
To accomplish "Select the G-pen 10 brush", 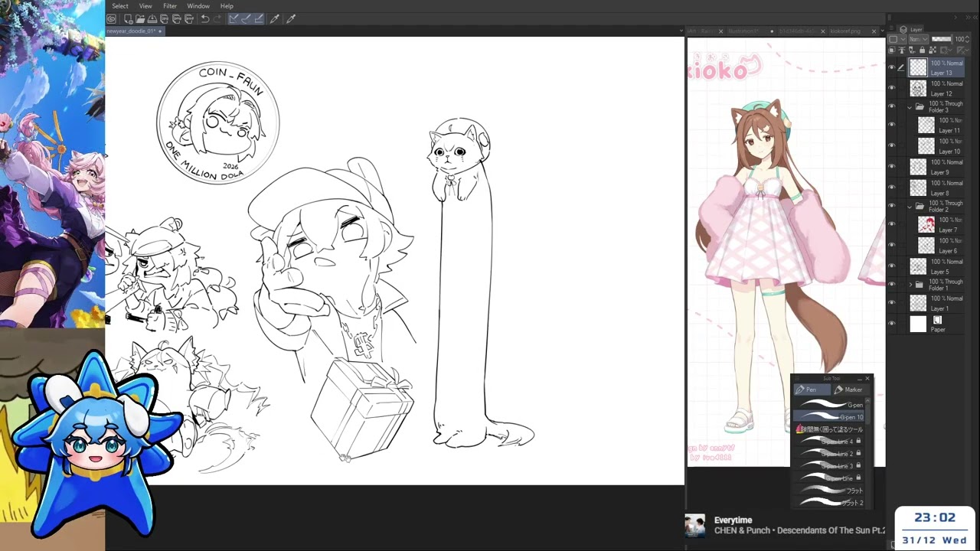I will pyautogui.click(x=830, y=416).
